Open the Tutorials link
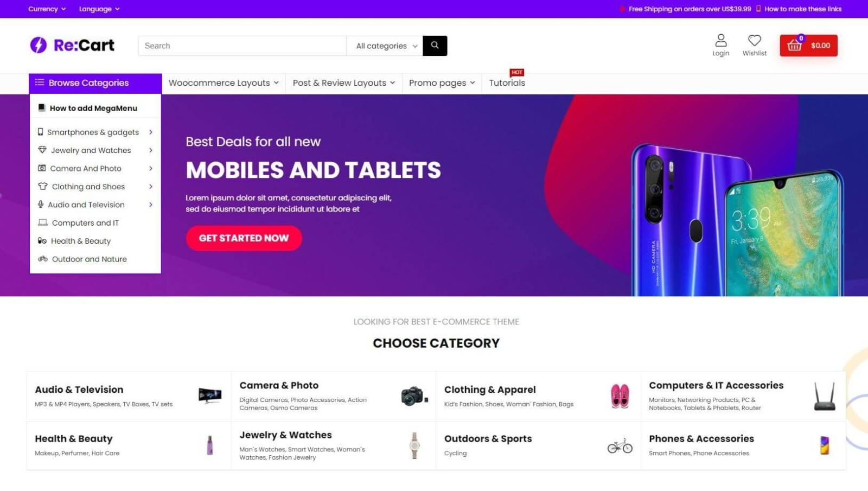 [507, 83]
